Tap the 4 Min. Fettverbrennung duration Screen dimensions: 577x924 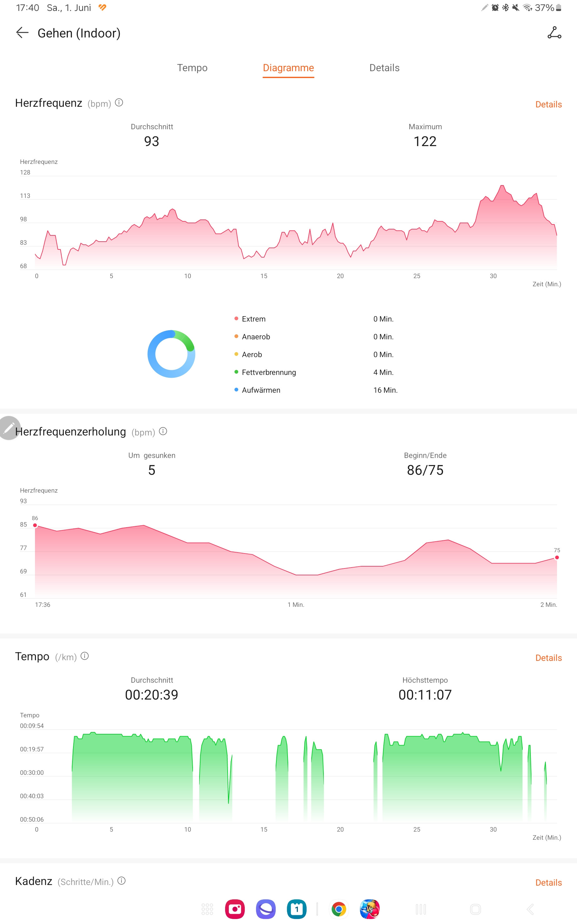pyautogui.click(x=383, y=372)
